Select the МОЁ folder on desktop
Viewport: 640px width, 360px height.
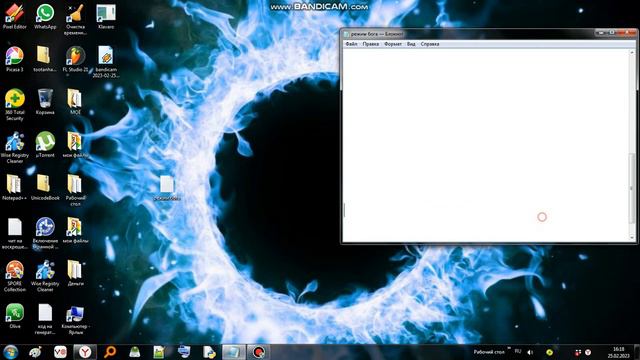[x=76, y=102]
